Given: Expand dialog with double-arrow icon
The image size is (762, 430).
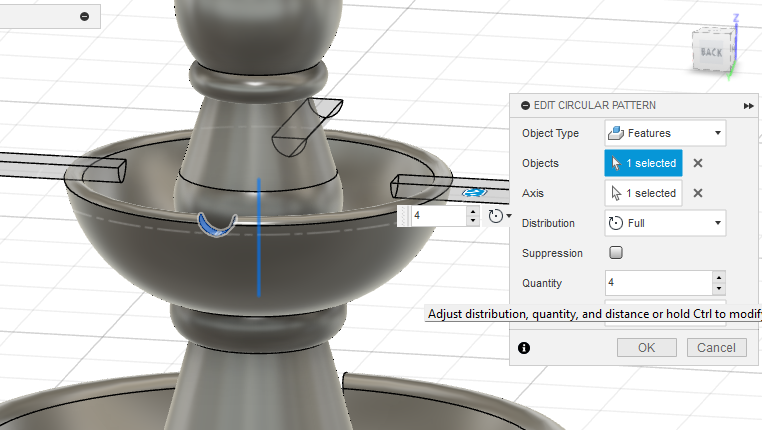Looking at the screenshot, I should coord(748,106).
